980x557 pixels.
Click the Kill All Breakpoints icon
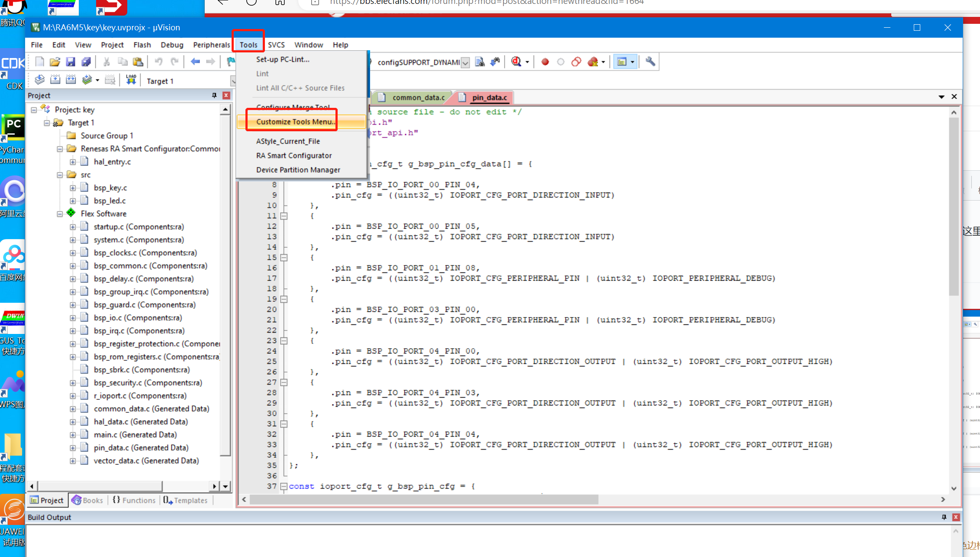point(593,62)
